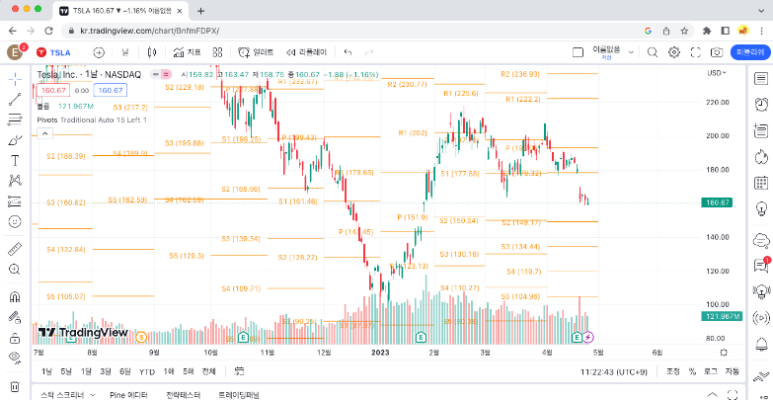Viewport: 773px width, 400px height.
Task: Select the text annotation tool
Action: click(15, 160)
